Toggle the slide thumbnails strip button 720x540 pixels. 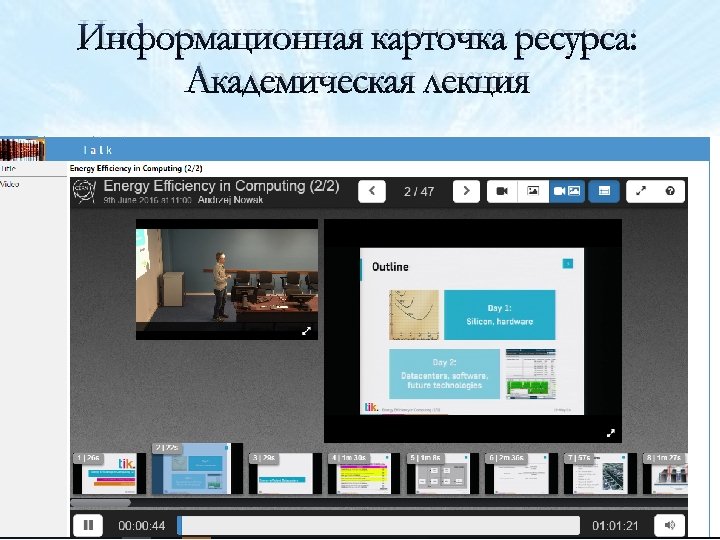[604, 191]
